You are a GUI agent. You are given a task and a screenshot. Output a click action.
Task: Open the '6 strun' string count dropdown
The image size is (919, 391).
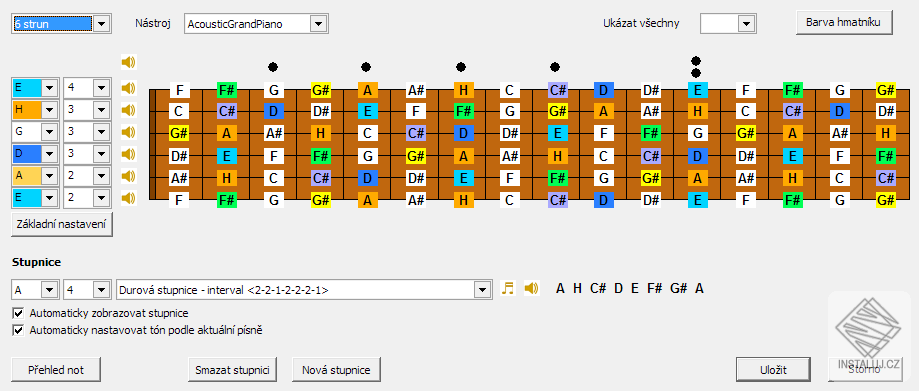(102, 24)
